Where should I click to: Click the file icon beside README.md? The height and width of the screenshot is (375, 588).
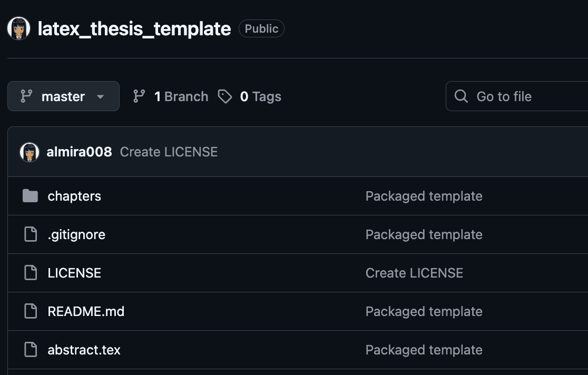pyautogui.click(x=31, y=311)
